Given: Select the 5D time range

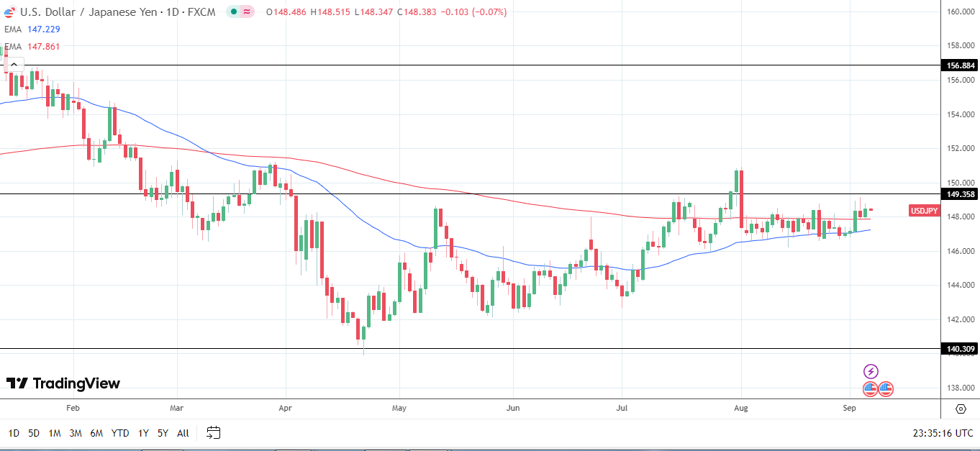Looking at the screenshot, I should coord(34,433).
